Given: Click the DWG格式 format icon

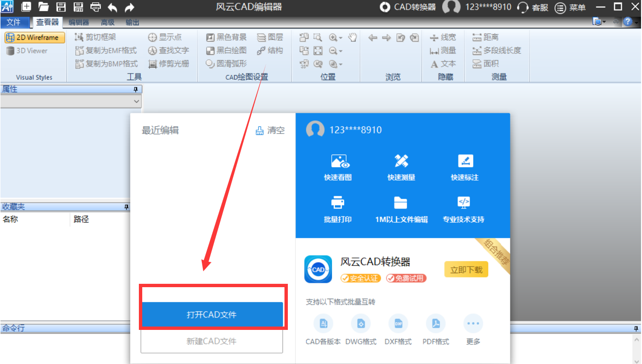Looking at the screenshot, I should 361,324.
